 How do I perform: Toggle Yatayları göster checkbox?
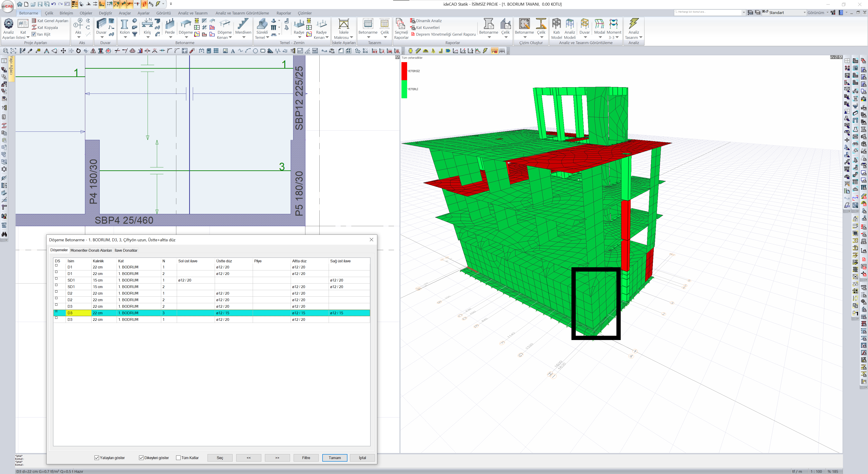pos(97,458)
